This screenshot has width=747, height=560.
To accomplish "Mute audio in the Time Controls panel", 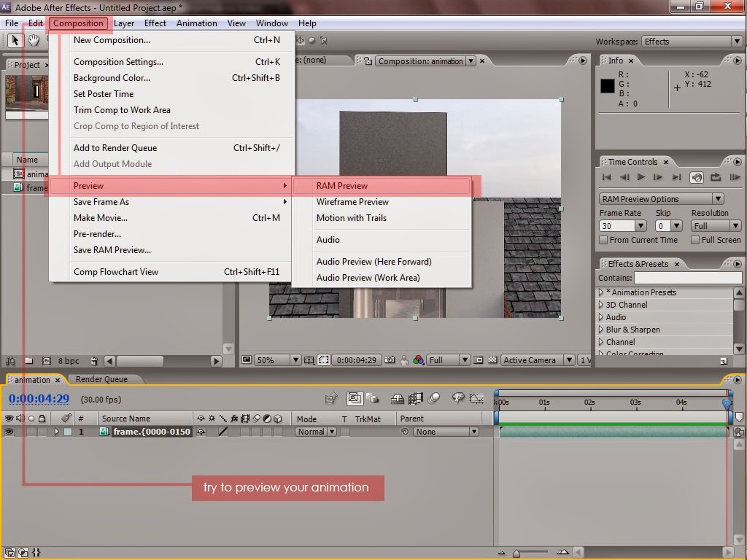I will pos(697,177).
